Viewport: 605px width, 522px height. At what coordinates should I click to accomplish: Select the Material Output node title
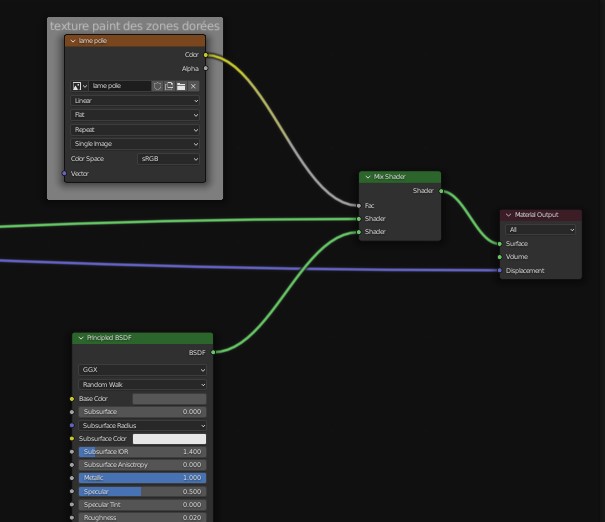(x=536, y=215)
